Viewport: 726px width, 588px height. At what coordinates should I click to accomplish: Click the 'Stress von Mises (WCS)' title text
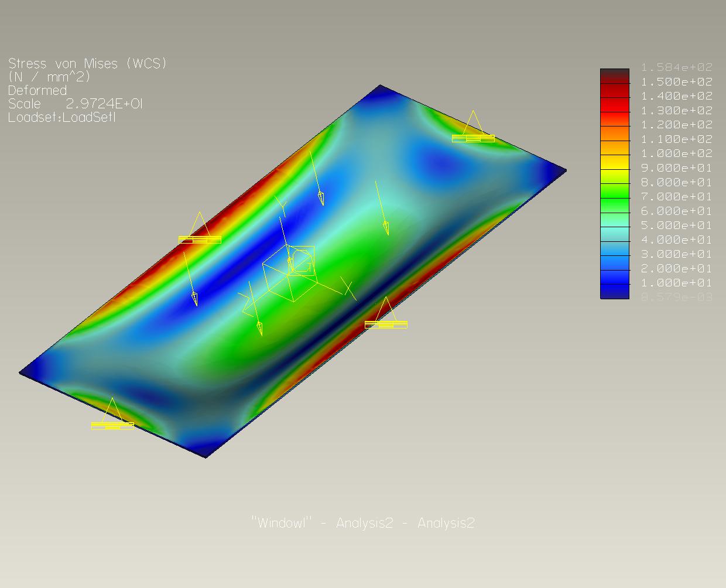(x=88, y=63)
